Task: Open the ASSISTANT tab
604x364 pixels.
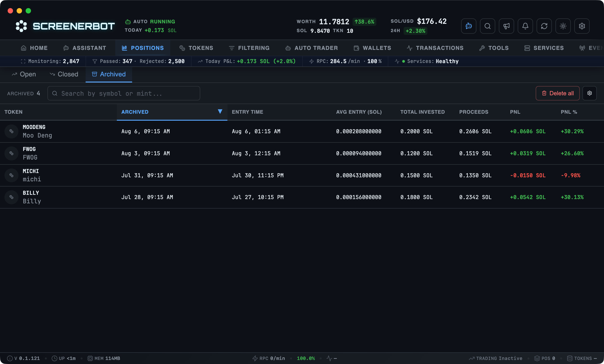Action: point(84,48)
